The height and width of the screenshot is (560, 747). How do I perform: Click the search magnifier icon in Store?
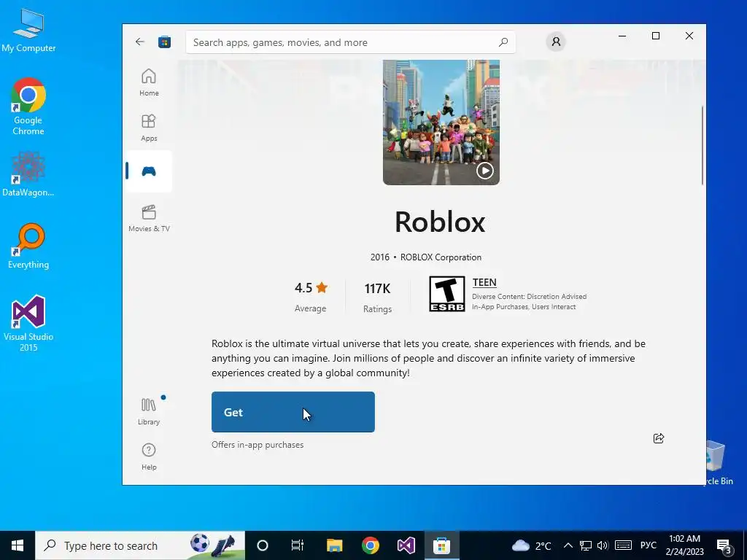coord(503,42)
